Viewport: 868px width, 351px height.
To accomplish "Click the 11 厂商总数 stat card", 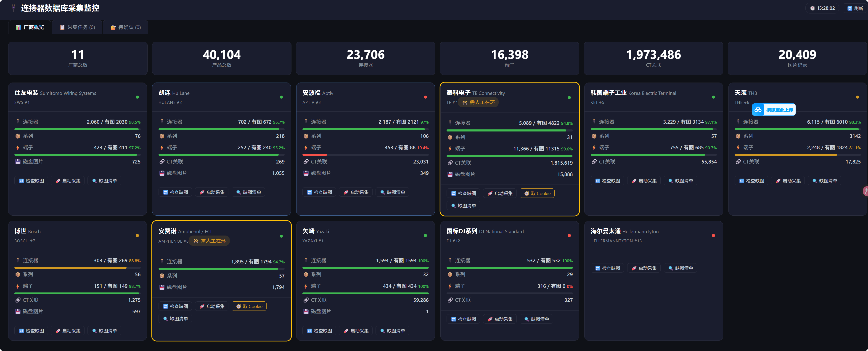I will pos(77,58).
